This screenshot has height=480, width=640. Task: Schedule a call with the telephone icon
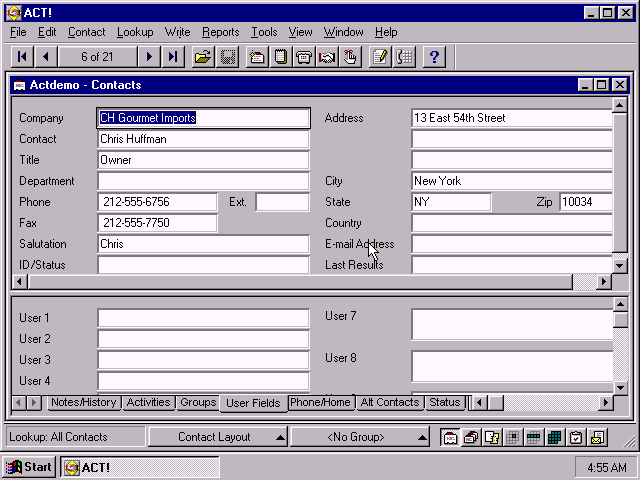[x=304, y=57]
